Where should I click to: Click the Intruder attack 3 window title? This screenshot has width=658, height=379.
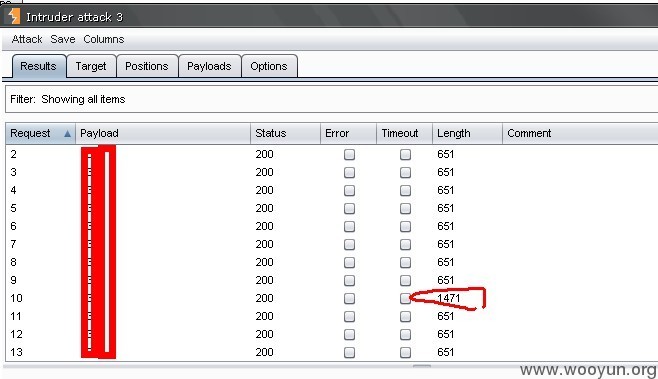click(x=74, y=17)
